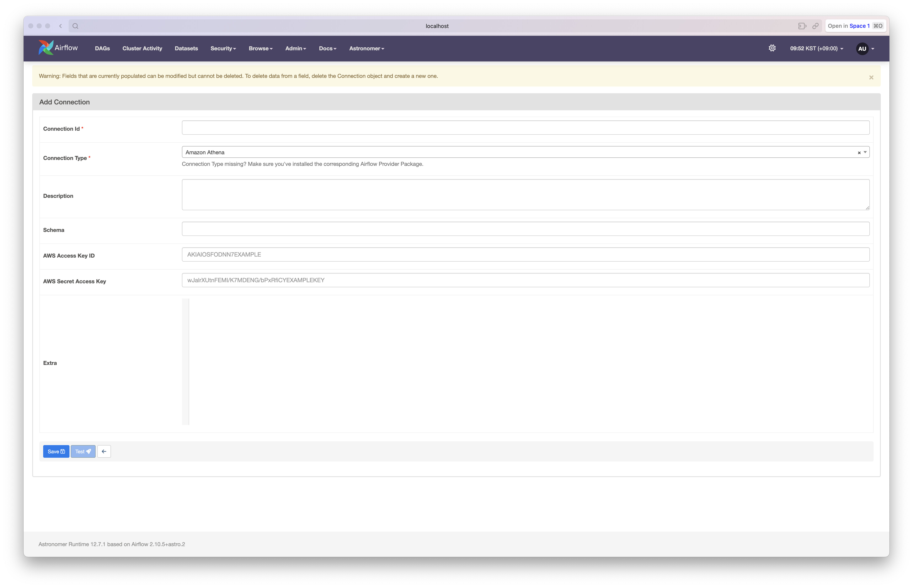Click the AWS Secret Access Key field
The image size is (913, 588).
(x=526, y=280)
